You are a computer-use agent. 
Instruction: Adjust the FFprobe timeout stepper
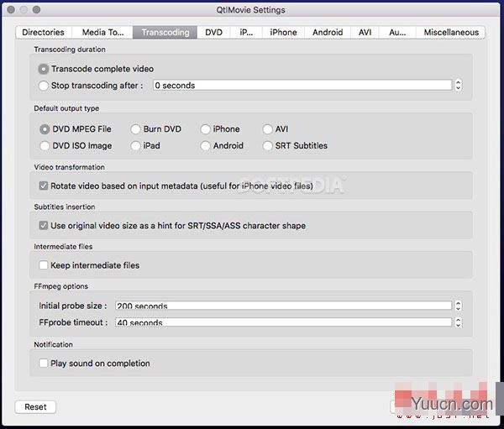tap(458, 322)
